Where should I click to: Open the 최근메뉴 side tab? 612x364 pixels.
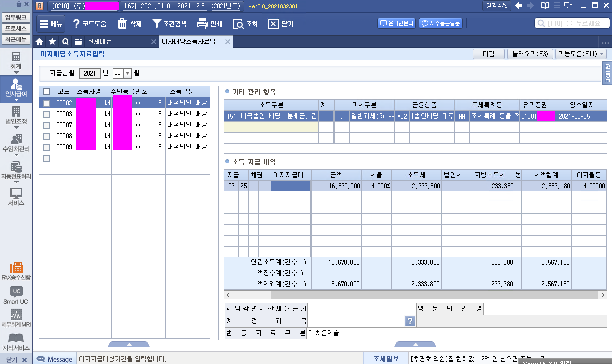16,39
